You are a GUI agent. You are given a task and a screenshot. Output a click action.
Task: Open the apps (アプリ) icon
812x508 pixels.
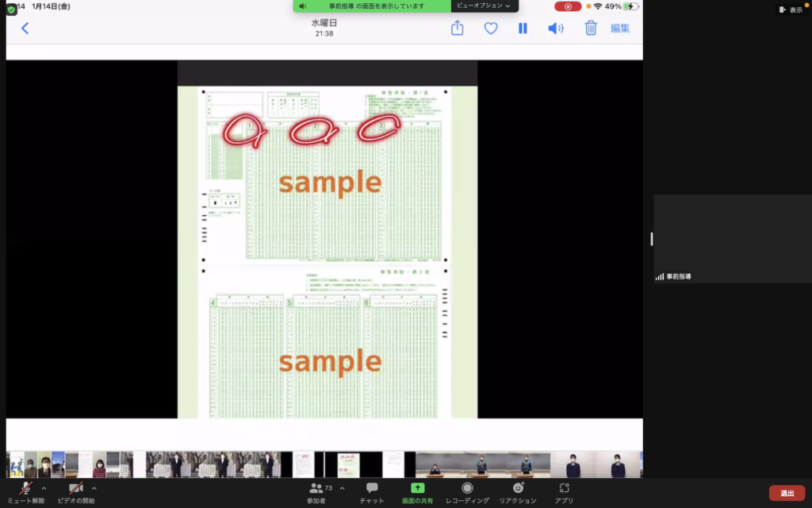[564, 488]
